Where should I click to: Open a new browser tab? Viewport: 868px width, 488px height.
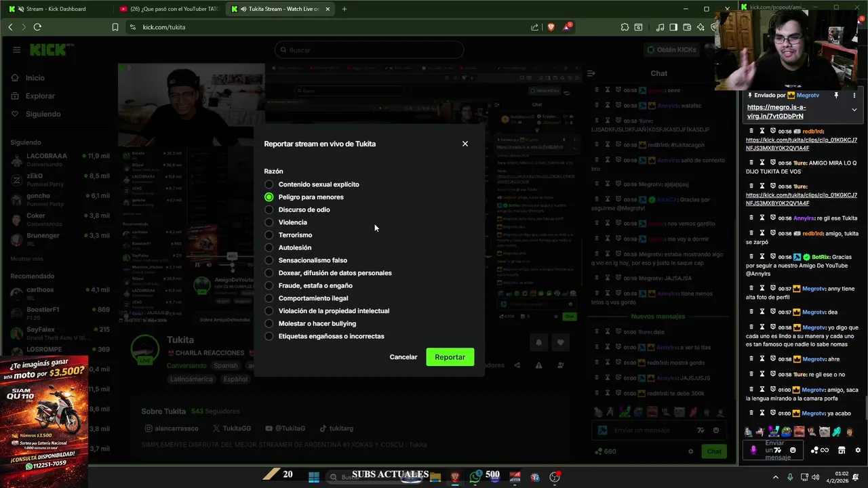tap(344, 9)
